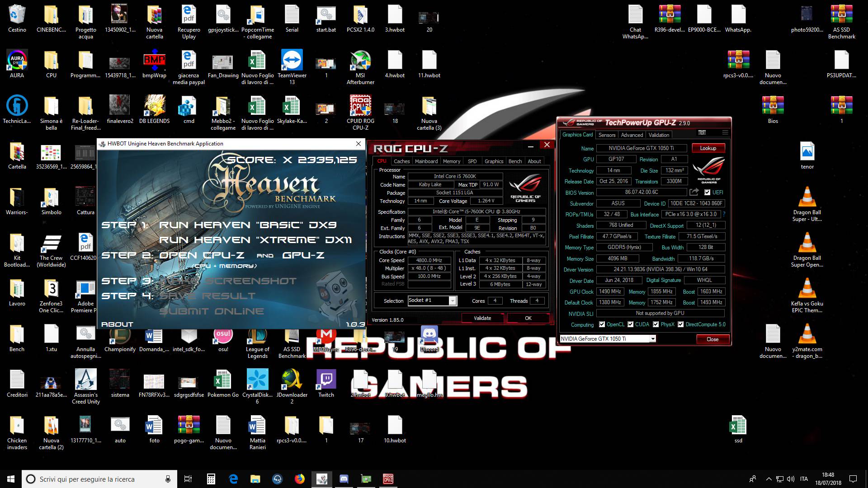Switch to CPU-Z Memory tab

(x=452, y=161)
